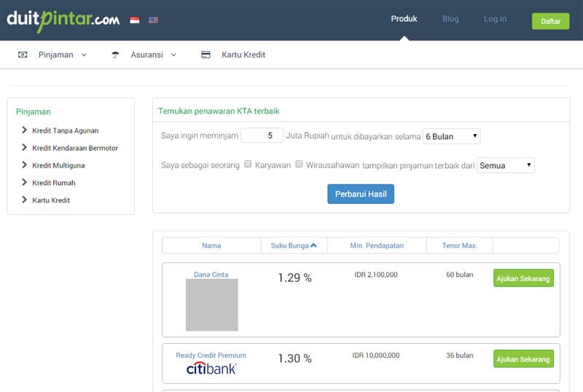Open the 6 Bulan duration dropdown
Image resolution: width=583 pixels, height=392 pixels.
coord(452,136)
